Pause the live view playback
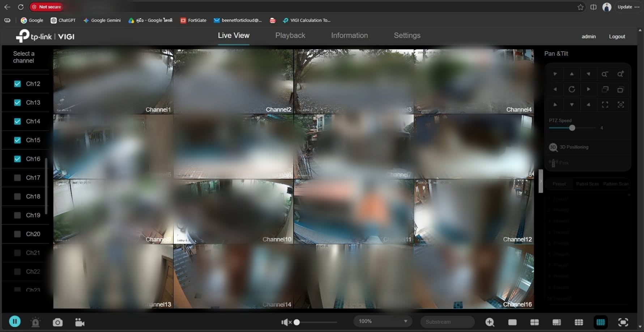This screenshot has width=644, height=332. (15, 322)
